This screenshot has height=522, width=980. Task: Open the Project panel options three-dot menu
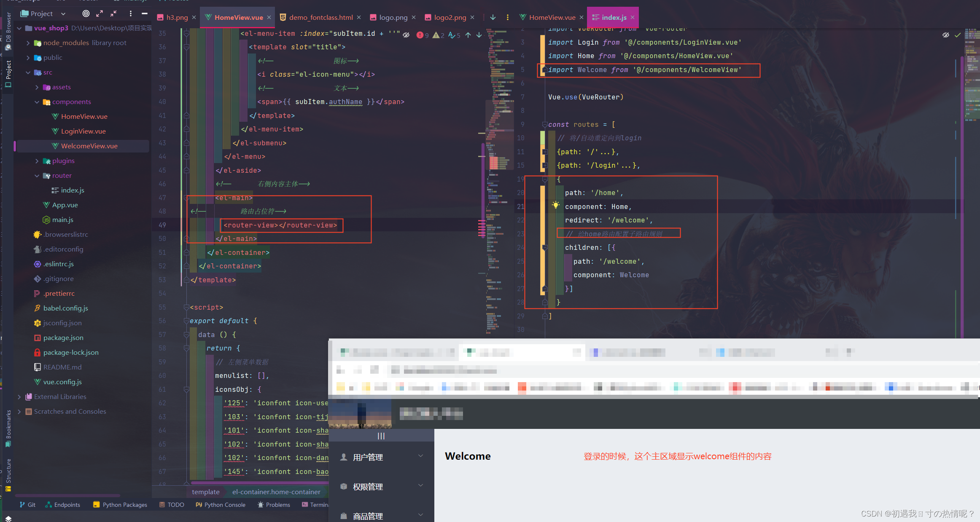coord(131,13)
